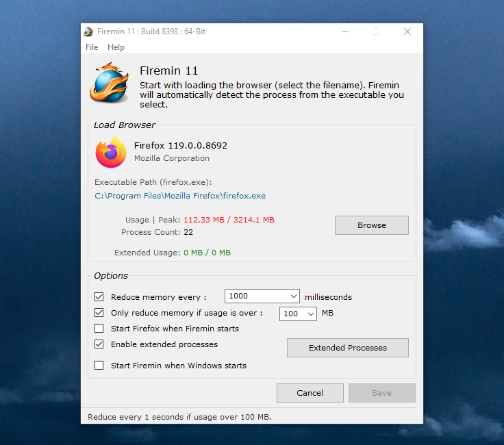The width and height of the screenshot is (504, 445).
Task: Click the Save button
Action: (x=382, y=393)
